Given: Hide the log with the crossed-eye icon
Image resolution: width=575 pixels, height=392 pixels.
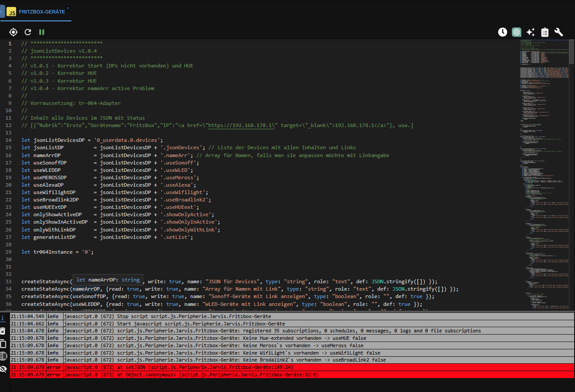Looking at the screenshot, I should [3, 369].
